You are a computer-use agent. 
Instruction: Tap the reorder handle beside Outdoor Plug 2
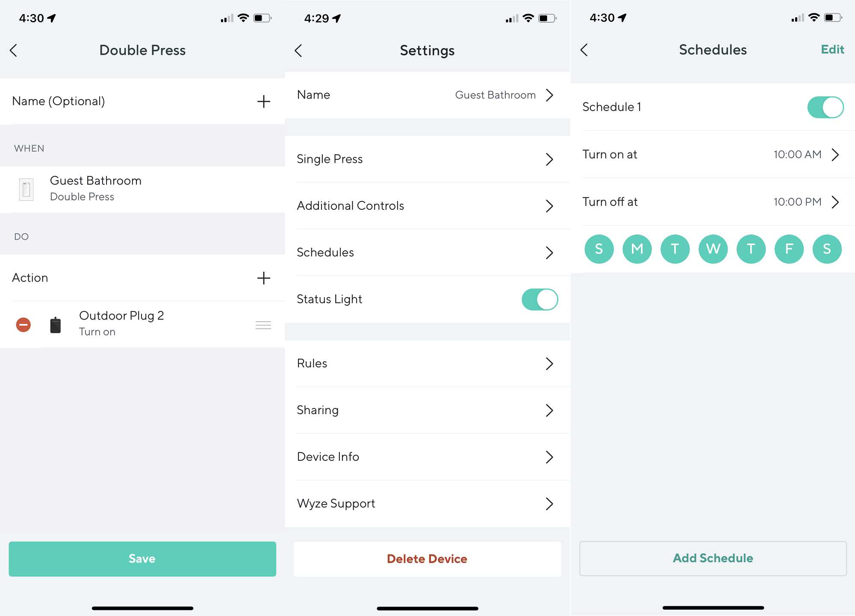[263, 325]
